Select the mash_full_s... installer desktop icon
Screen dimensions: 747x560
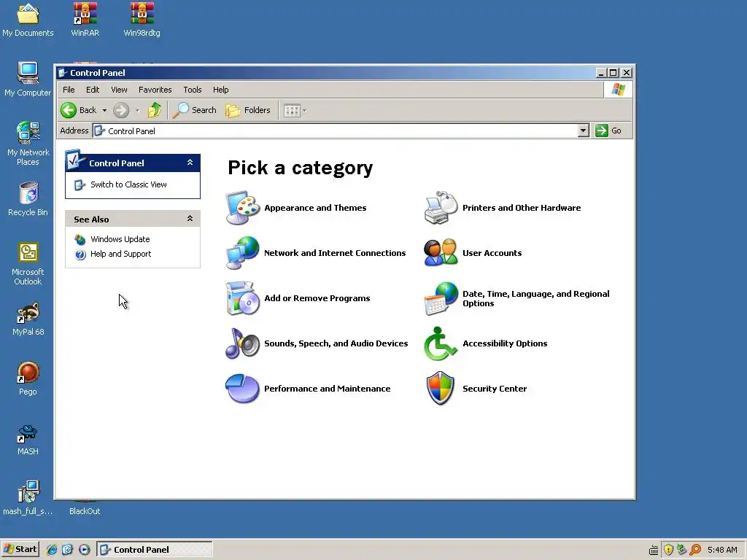(x=28, y=497)
